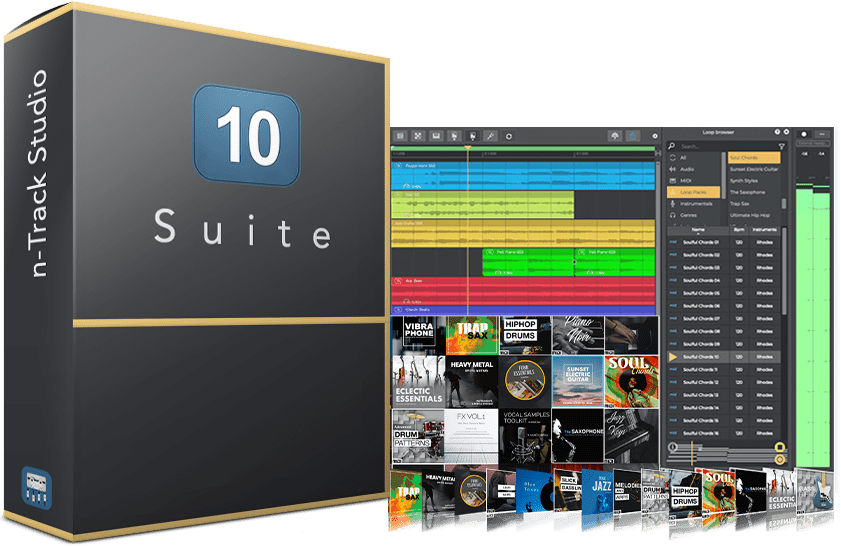Select Soulful Chords 05 loop row
The width and height of the screenshot is (841, 546).
coord(724,293)
